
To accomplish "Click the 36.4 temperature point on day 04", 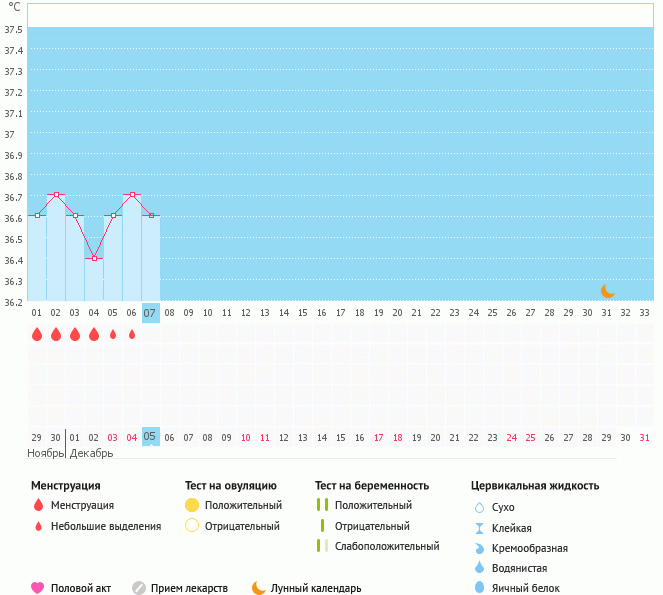I will click(x=94, y=258).
